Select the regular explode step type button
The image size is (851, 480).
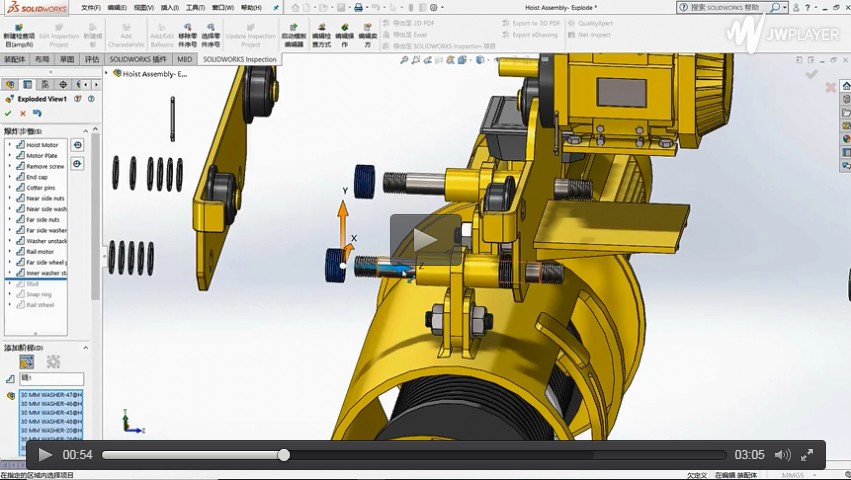(x=27, y=361)
